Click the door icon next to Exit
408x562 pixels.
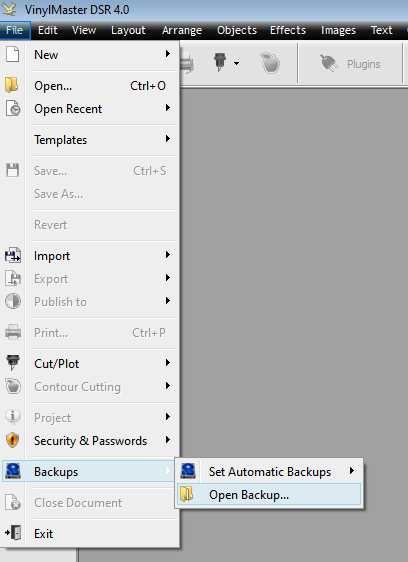13,533
